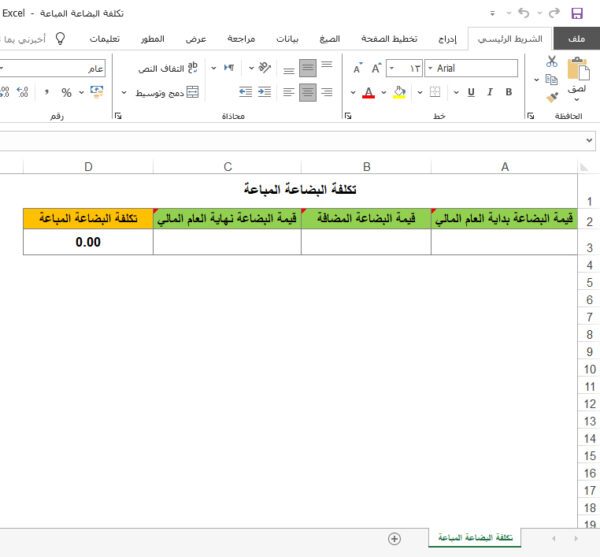The image size is (600, 557).
Task: Toggle Center horizontal alignment
Action: coord(308,92)
